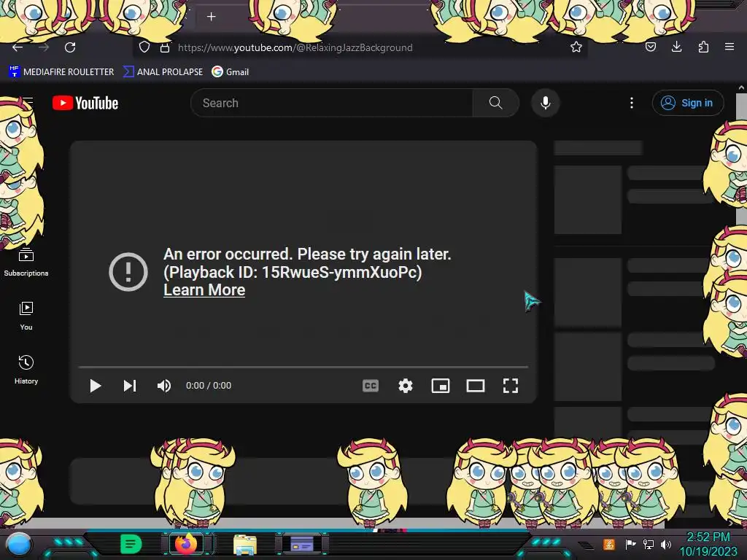This screenshot has height=560, width=747.
Task: Click the network tray icon
Action: (x=649, y=544)
